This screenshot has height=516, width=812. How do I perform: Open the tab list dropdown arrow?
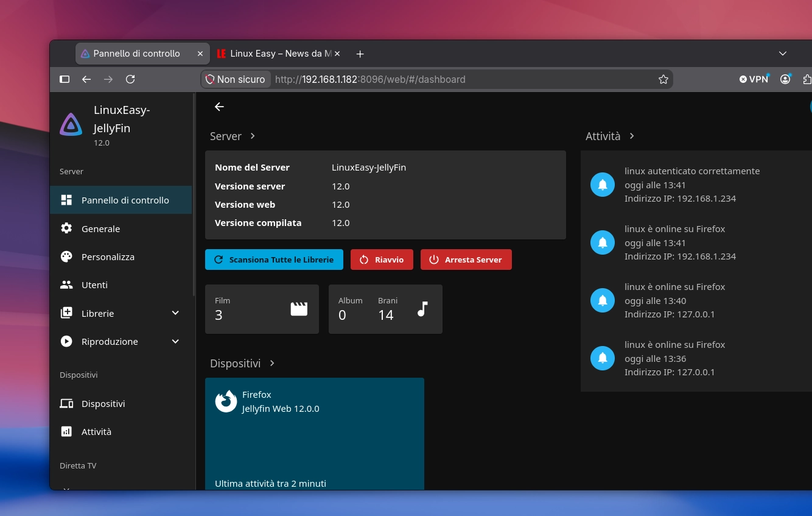click(x=783, y=54)
